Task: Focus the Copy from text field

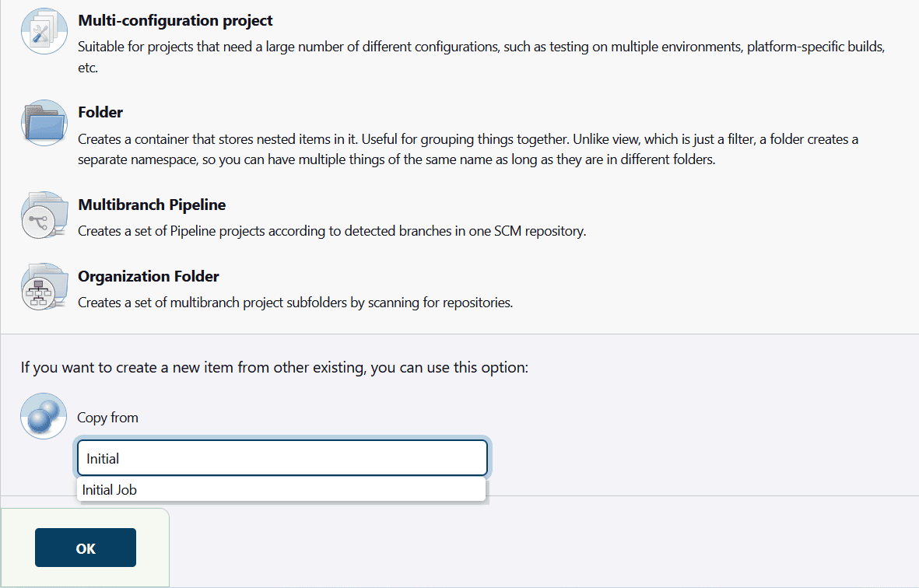Action: 282,458
